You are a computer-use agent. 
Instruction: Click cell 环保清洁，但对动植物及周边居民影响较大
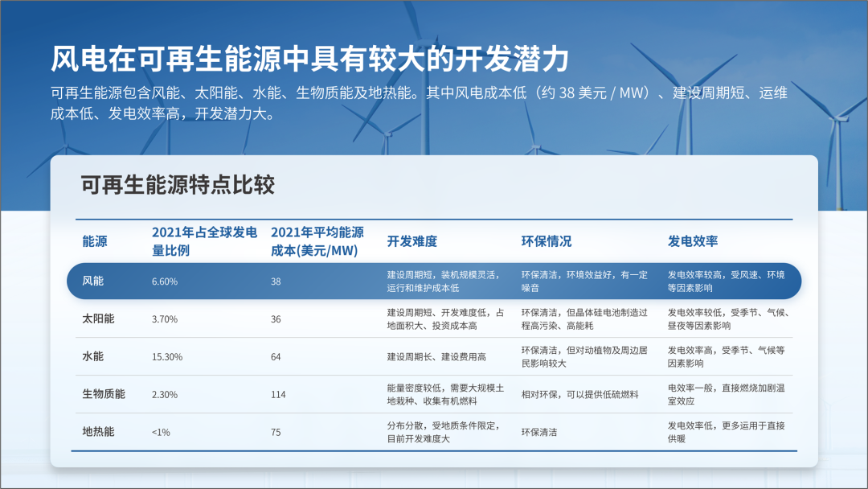(584, 356)
